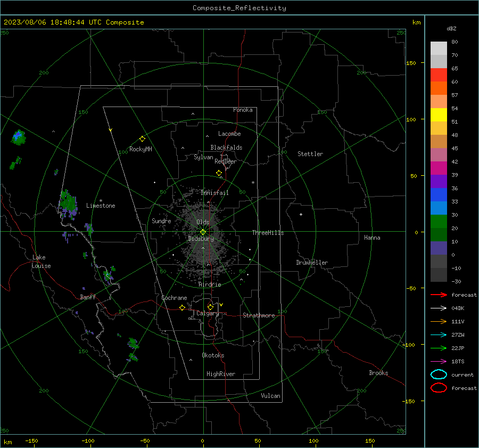Click the Brooks label
479x448 pixels.
[378, 373]
